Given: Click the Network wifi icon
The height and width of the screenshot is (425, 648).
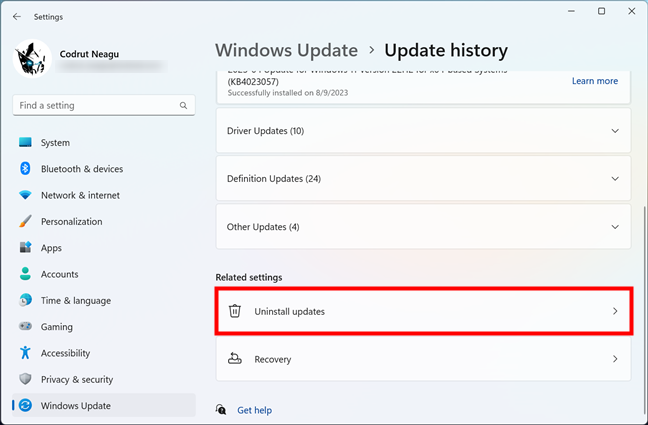Looking at the screenshot, I should pyautogui.click(x=25, y=195).
